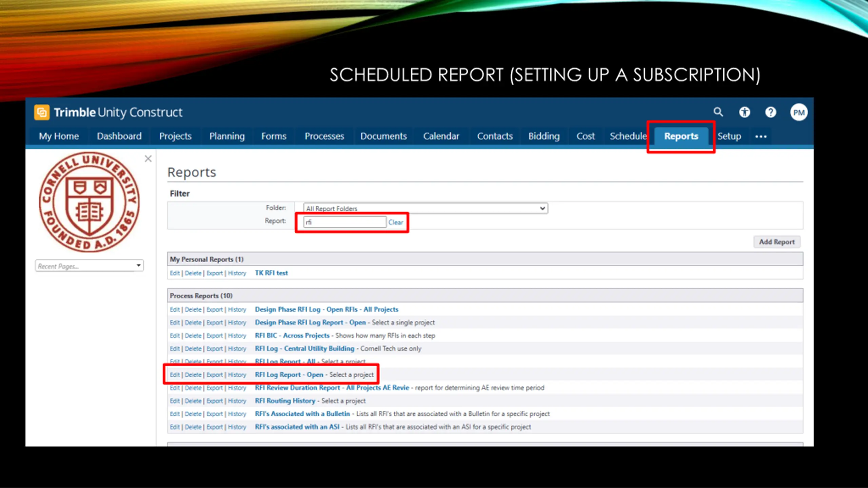Expand the All Report Folders dropdown
Image resolution: width=868 pixels, height=488 pixels.
tap(425, 208)
